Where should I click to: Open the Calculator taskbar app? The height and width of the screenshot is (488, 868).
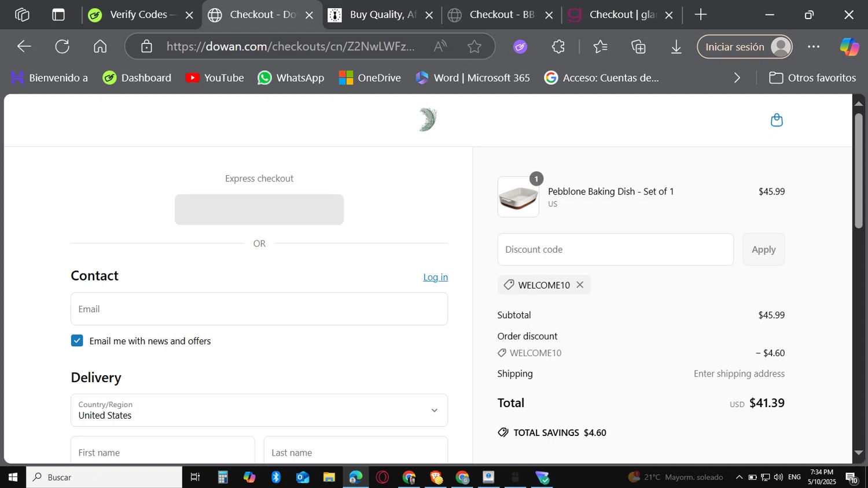click(x=223, y=477)
